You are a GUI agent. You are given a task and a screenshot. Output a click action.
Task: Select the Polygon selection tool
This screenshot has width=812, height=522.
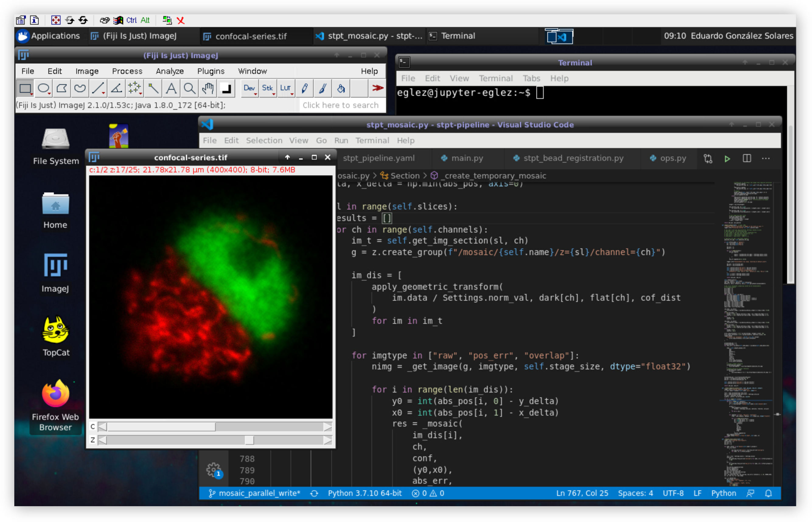tap(62, 88)
